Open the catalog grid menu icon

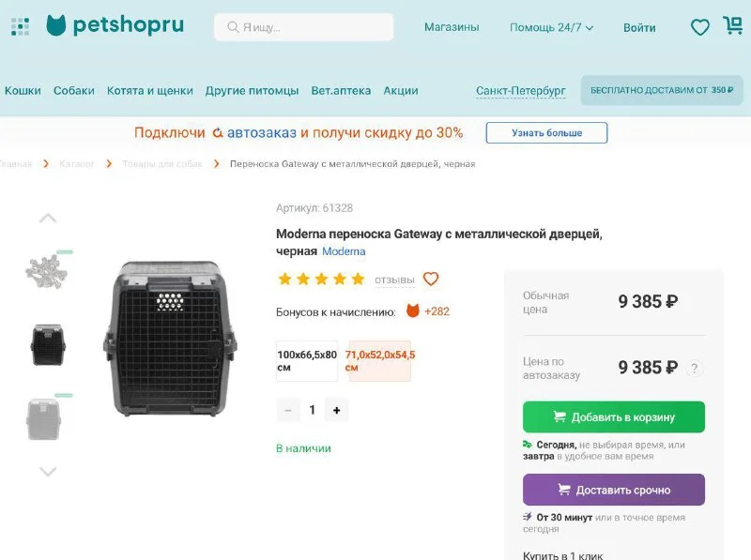(20, 26)
